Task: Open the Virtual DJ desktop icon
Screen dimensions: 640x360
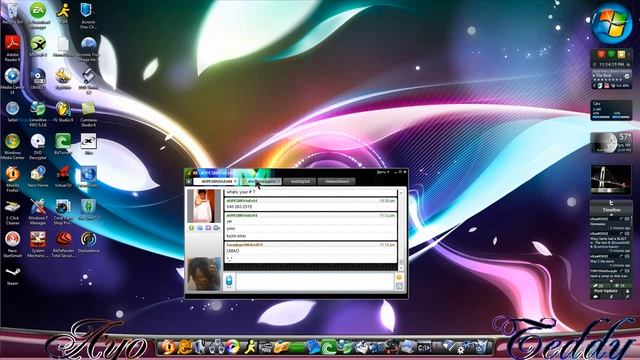Action: pos(63,177)
